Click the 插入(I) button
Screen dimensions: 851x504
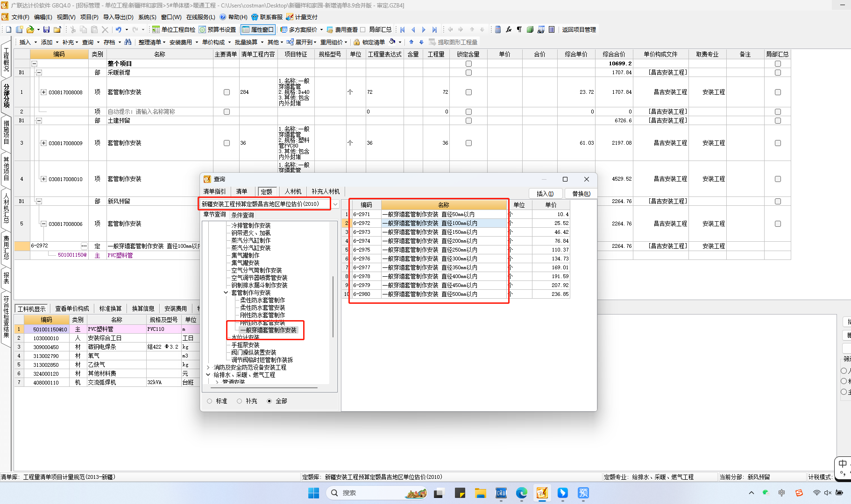(x=545, y=194)
